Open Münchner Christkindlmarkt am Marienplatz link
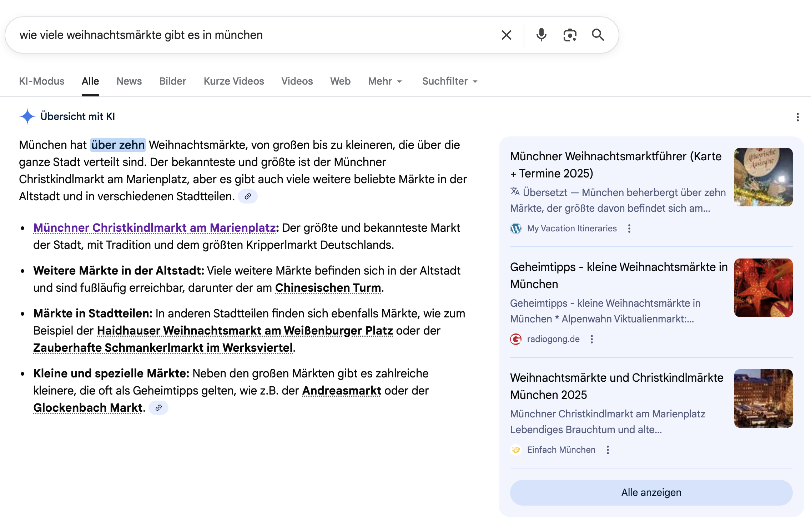Viewport: 811px width, 532px height. tap(154, 228)
